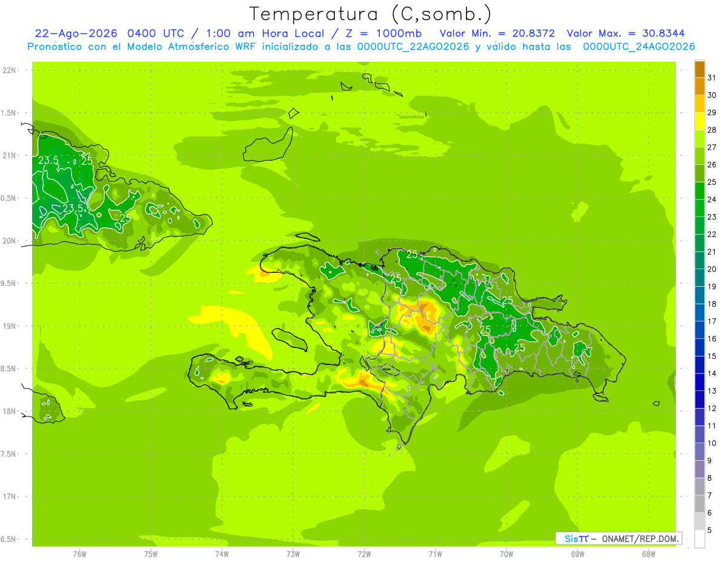Screen dimensions: 728x562
Task: Click the 68W longitude axis label
Action: point(649,554)
